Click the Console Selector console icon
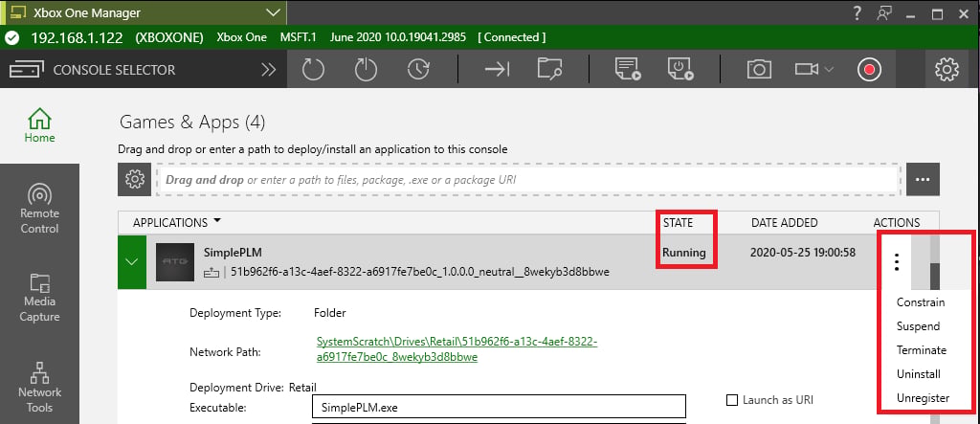 pyautogui.click(x=26, y=70)
